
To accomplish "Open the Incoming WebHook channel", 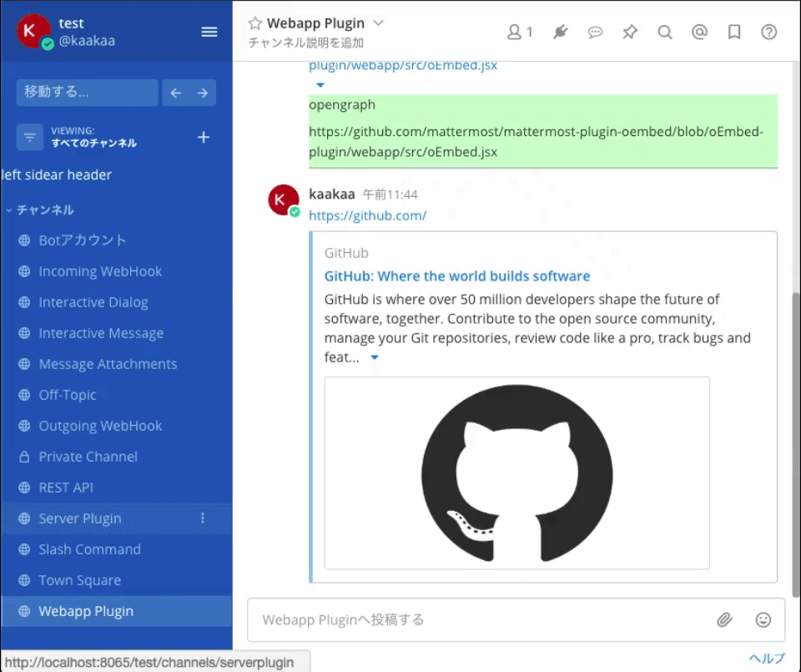I will 117,271.
